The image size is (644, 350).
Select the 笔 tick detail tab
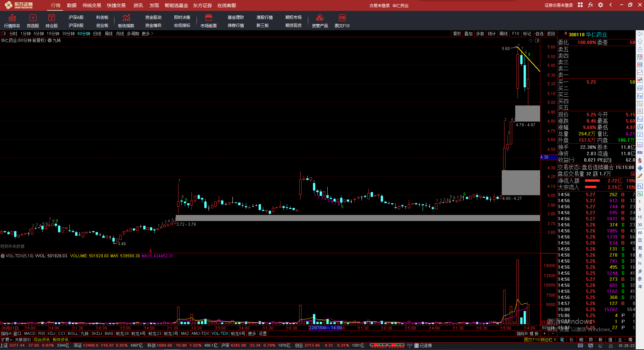pos(562,340)
